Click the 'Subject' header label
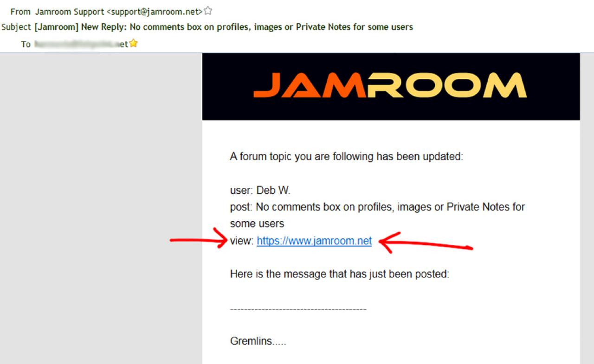Viewport: 594px width, 364px height. coord(16,27)
